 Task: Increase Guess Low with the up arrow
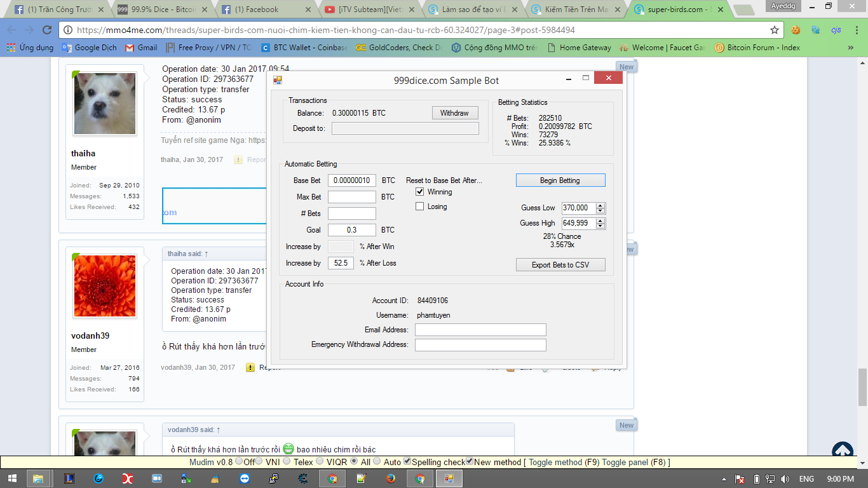tap(600, 205)
